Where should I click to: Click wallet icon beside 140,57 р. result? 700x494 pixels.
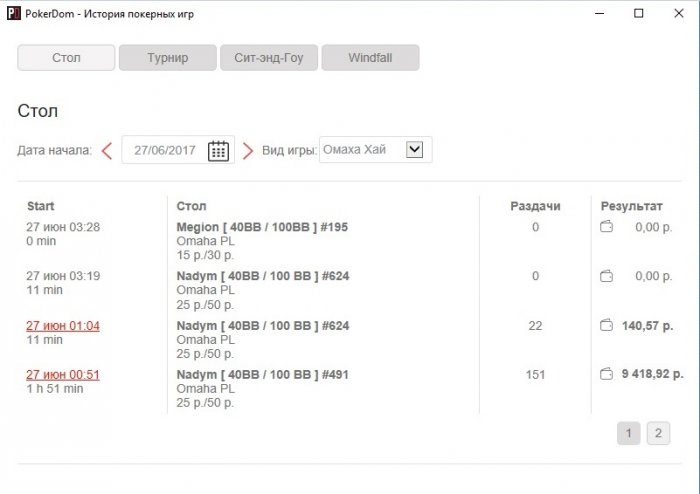click(x=606, y=325)
